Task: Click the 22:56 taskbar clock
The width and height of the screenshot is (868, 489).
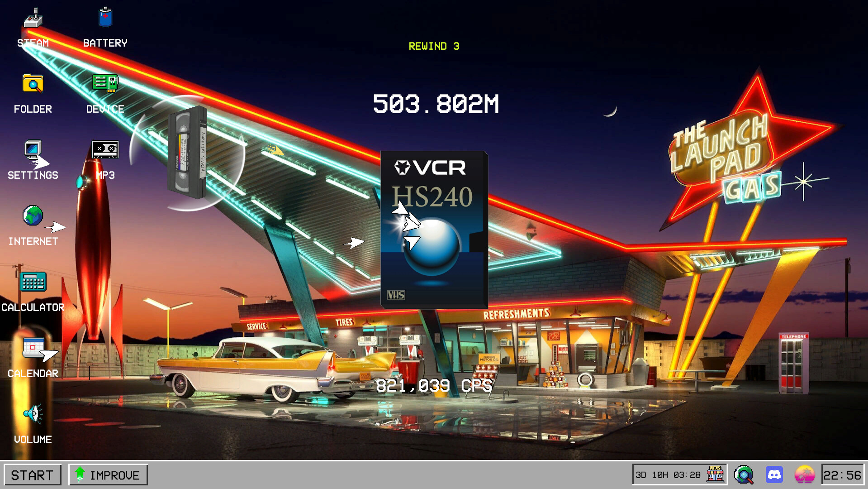Action: click(842, 475)
